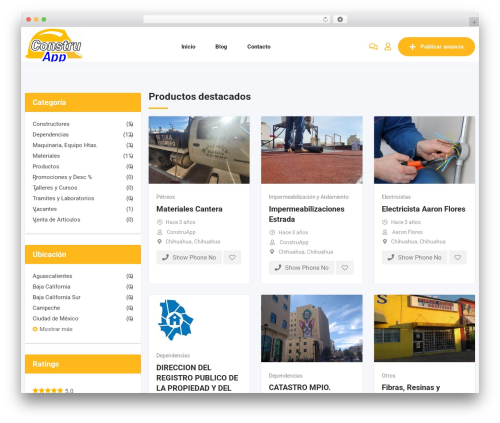Select five-star 5.0 rating filter
Viewport: 500px width, 423px height.
(x=53, y=390)
